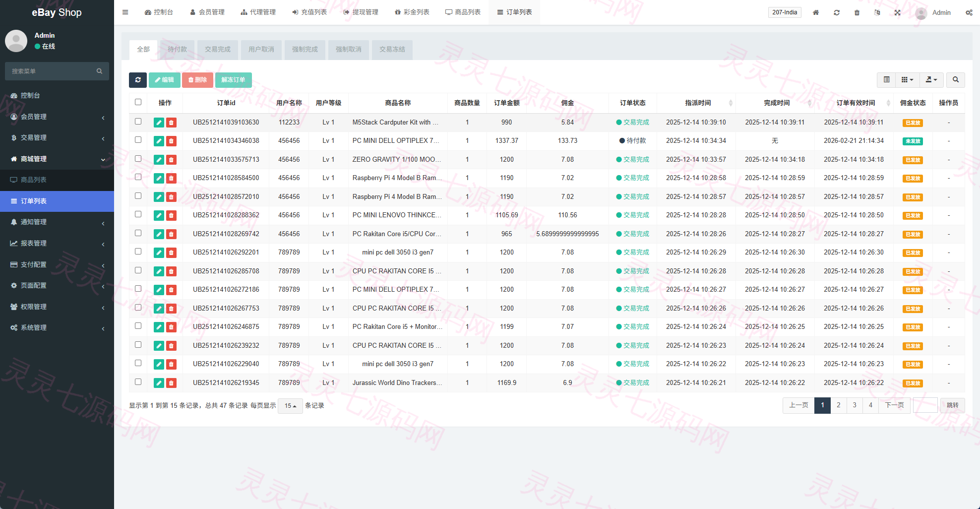Open settings gears icon at top right

pos(969,12)
